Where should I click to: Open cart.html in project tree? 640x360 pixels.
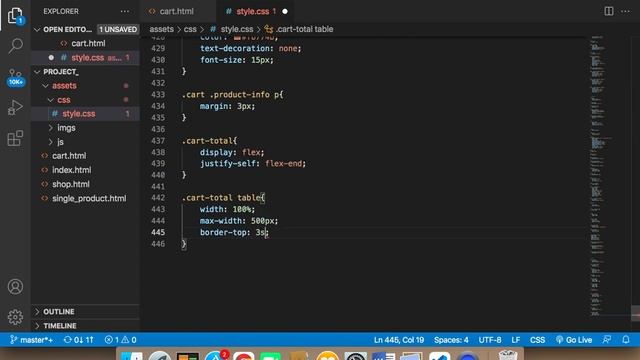(69, 156)
